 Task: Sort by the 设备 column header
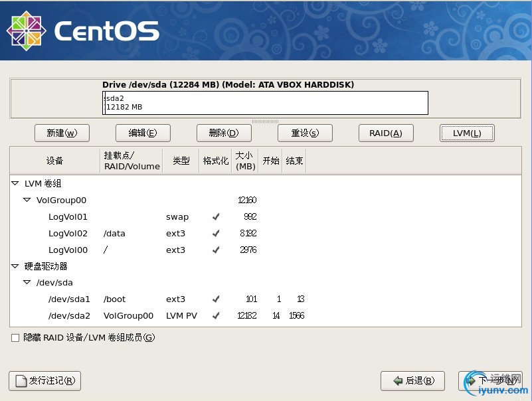55,161
